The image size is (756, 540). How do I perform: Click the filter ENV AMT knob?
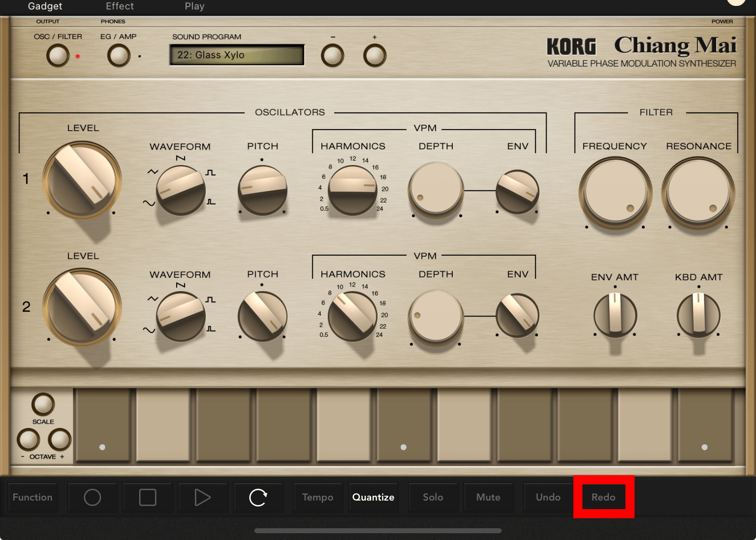click(615, 315)
